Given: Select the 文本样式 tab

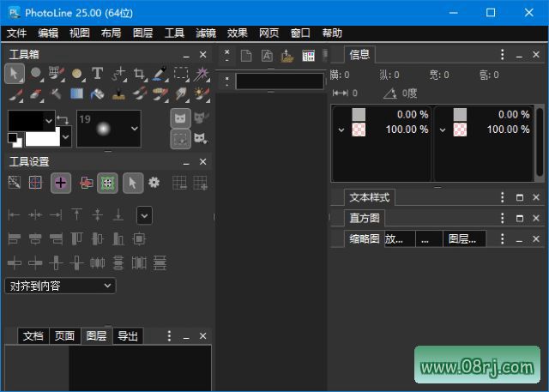Looking at the screenshot, I should [370, 197].
